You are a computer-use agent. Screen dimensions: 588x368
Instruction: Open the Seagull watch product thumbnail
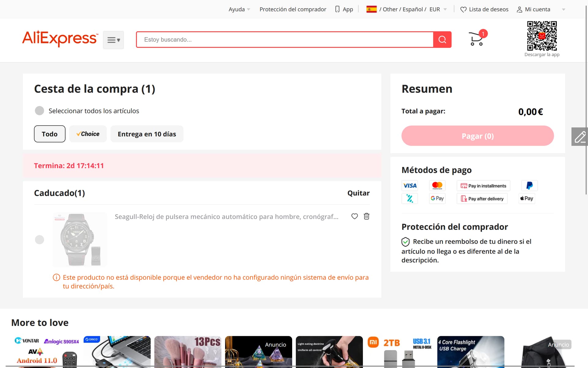click(x=80, y=240)
